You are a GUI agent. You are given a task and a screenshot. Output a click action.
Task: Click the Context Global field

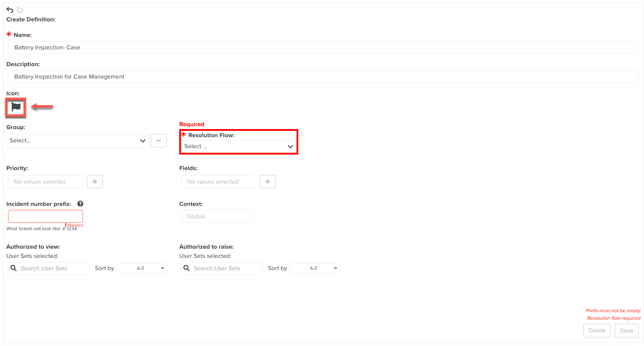click(x=219, y=216)
